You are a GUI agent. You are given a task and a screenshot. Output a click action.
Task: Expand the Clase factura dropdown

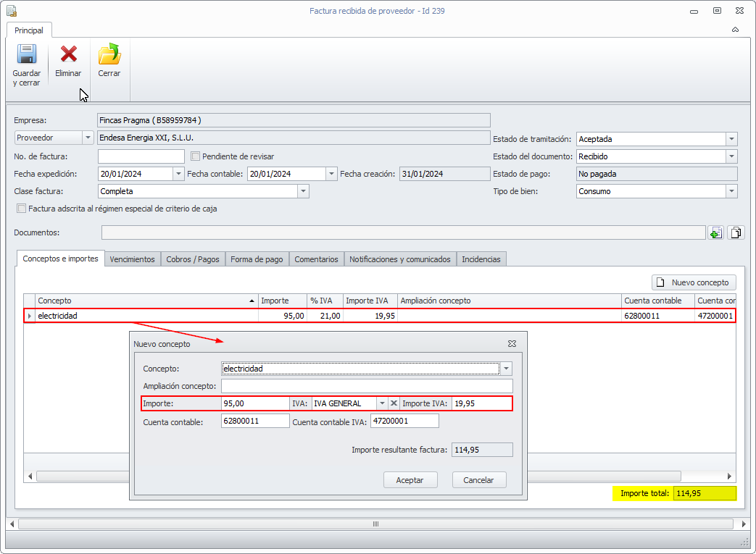[x=304, y=191]
